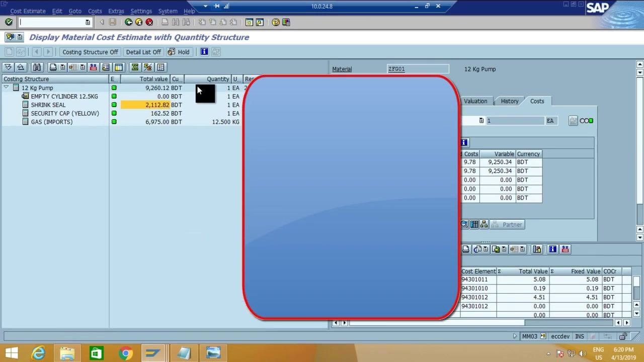Click the Detail List Off button
The height and width of the screenshot is (362, 644).
(143, 52)
